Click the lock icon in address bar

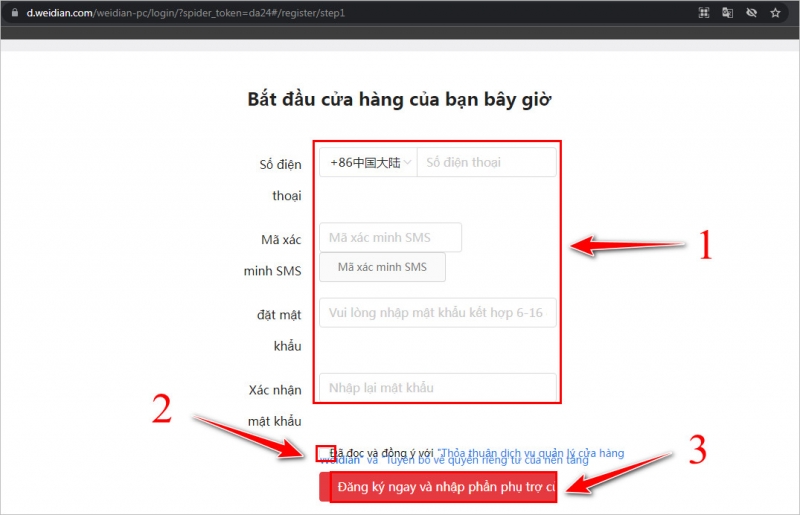[15, 13]
